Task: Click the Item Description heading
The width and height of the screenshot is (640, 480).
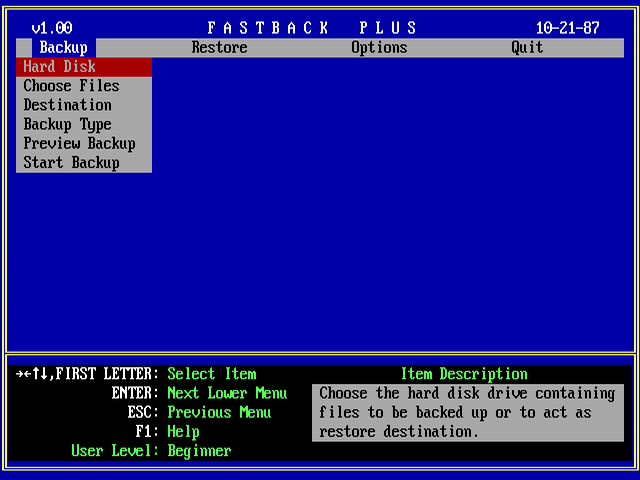Action: click(464, 374)
